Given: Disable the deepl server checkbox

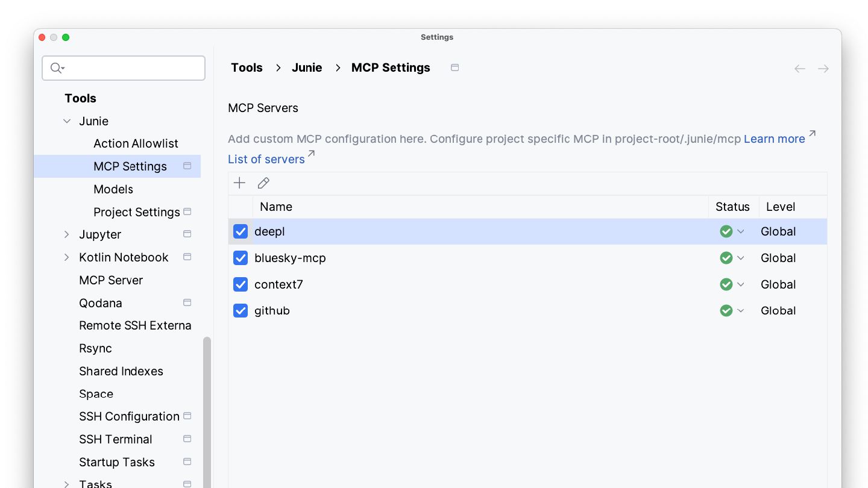Looking at the screenshot, I should pos(241,231).
